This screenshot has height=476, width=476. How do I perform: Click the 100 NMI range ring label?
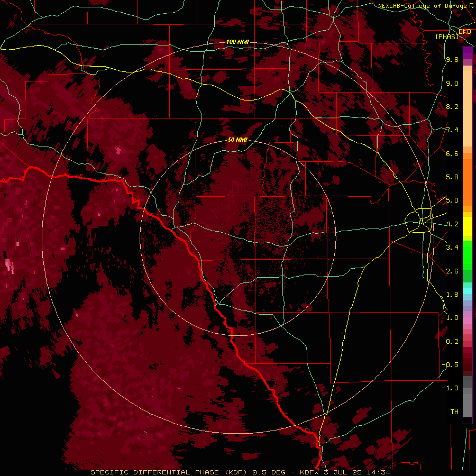(237, 42)
